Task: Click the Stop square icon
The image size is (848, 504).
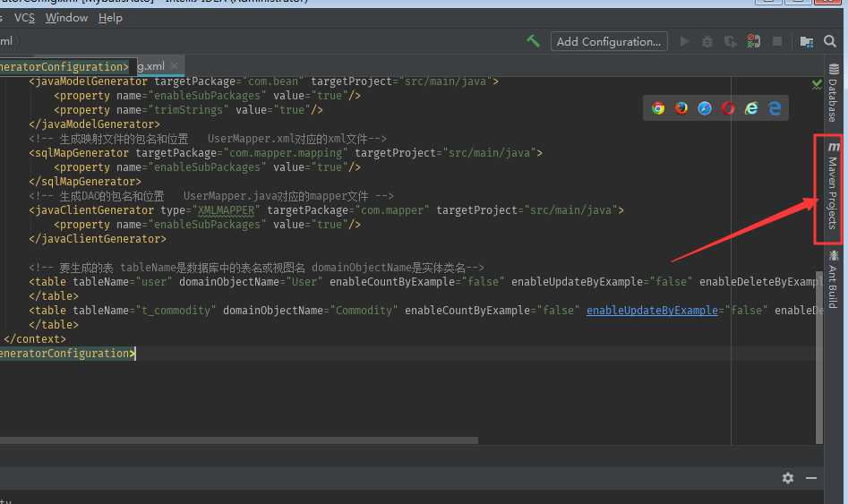Action: click(777, 41)
